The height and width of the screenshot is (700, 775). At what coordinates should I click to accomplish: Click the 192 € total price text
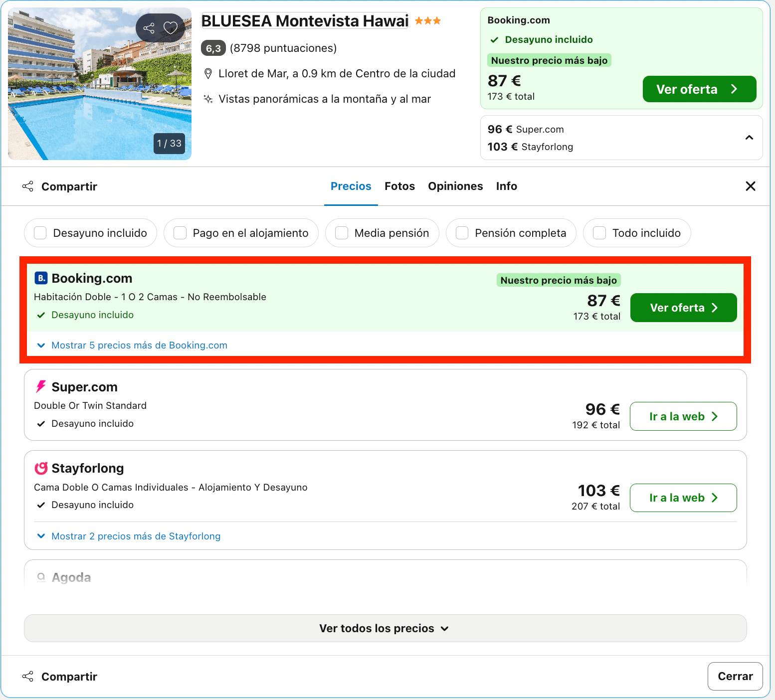coord(596,425)
